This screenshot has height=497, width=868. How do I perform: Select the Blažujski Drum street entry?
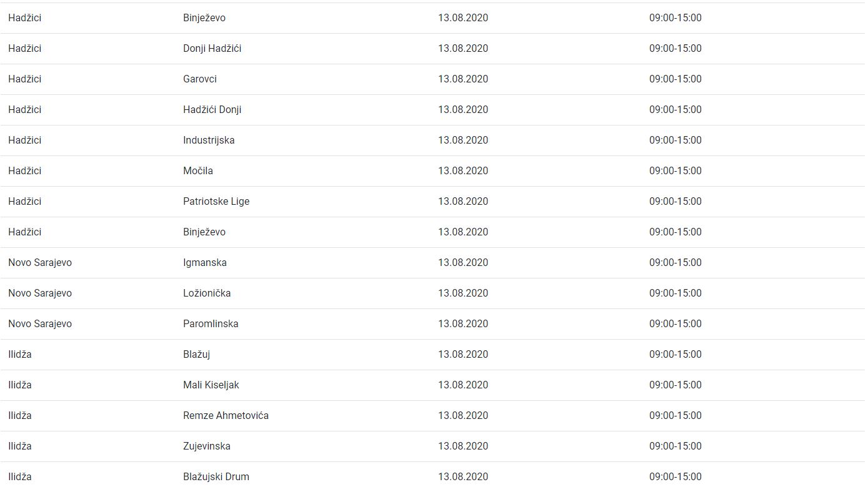point(216,477)
